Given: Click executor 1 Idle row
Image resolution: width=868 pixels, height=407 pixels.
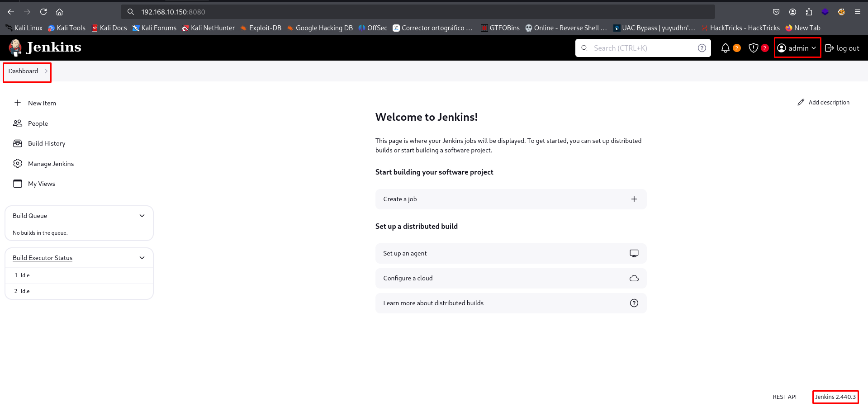Looking at the screenshot, I should coord(79,275).
